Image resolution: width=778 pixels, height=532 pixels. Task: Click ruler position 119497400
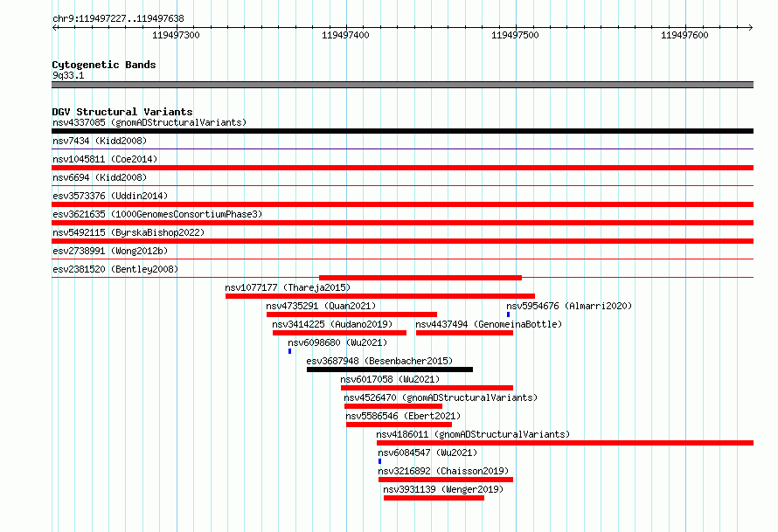click(x=346, y=35)
